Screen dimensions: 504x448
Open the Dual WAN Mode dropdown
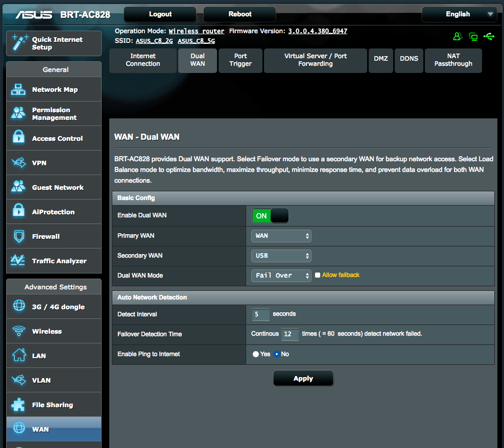pyautogui.click(x=281, y=276)
